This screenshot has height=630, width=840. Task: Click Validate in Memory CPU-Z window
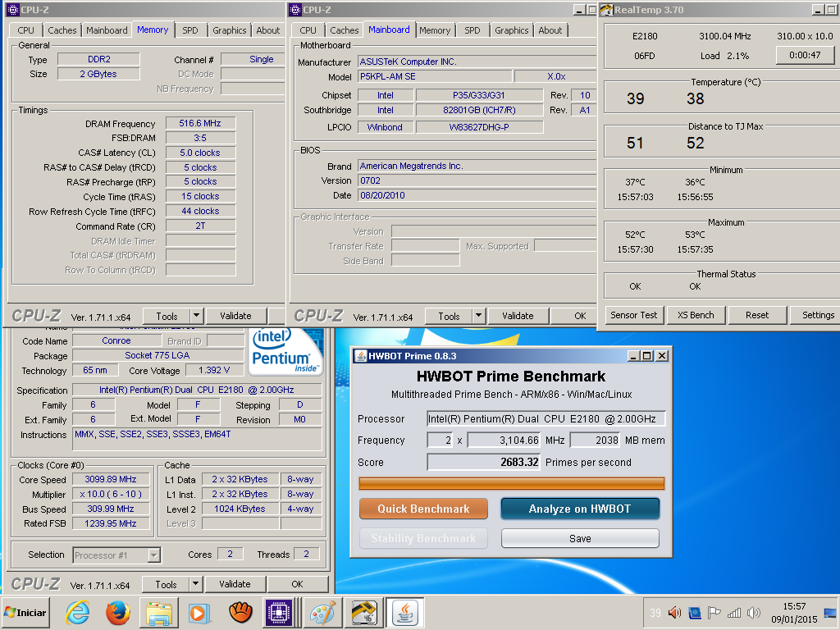point(235,316)
